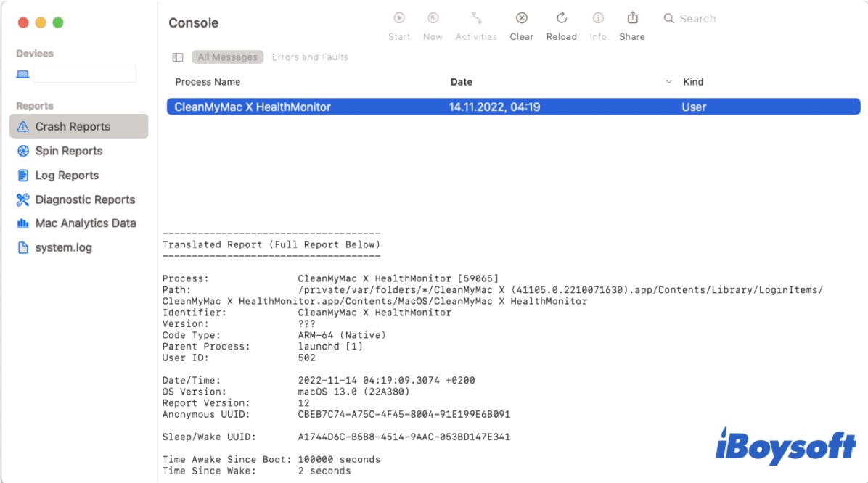Click the Console window title
The height and width of the screenshot is (483, 868).
(193, 22)
